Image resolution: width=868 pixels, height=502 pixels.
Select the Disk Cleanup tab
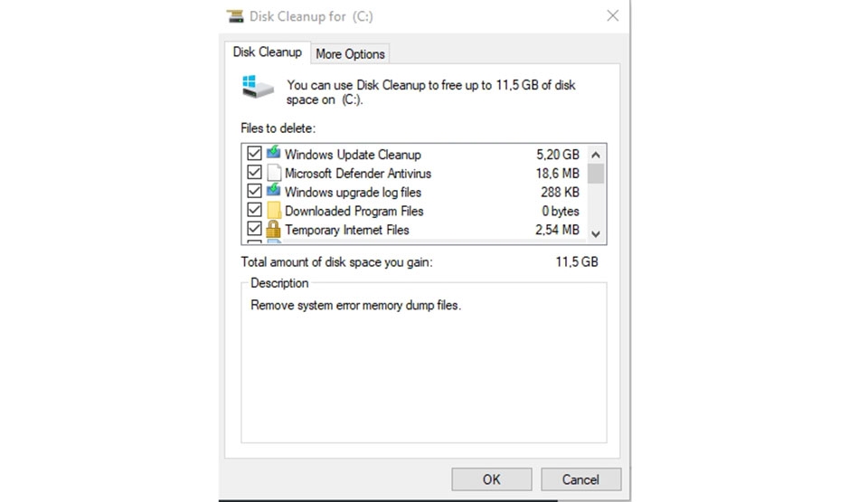(268, 52)
